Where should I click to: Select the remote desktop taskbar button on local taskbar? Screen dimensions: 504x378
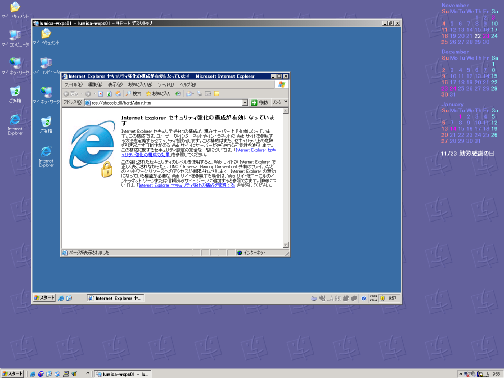click(123, 374)
